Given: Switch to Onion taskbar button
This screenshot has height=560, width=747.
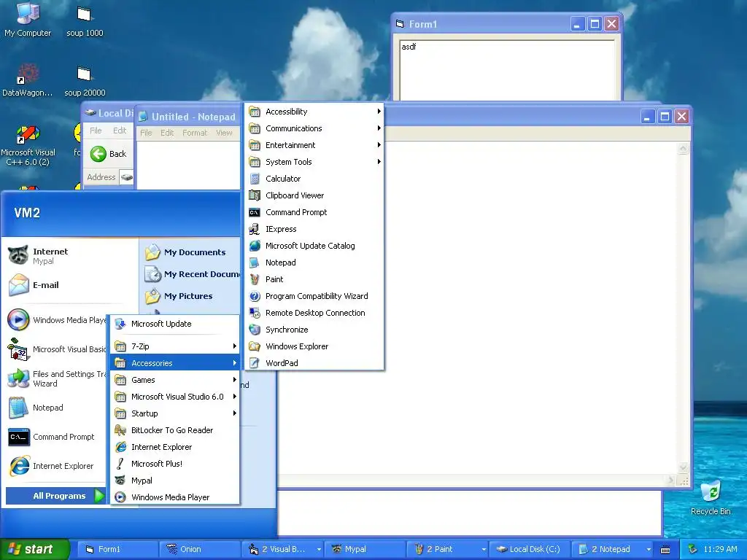Looking at the screenshot, I should click(x=199, y=550).
